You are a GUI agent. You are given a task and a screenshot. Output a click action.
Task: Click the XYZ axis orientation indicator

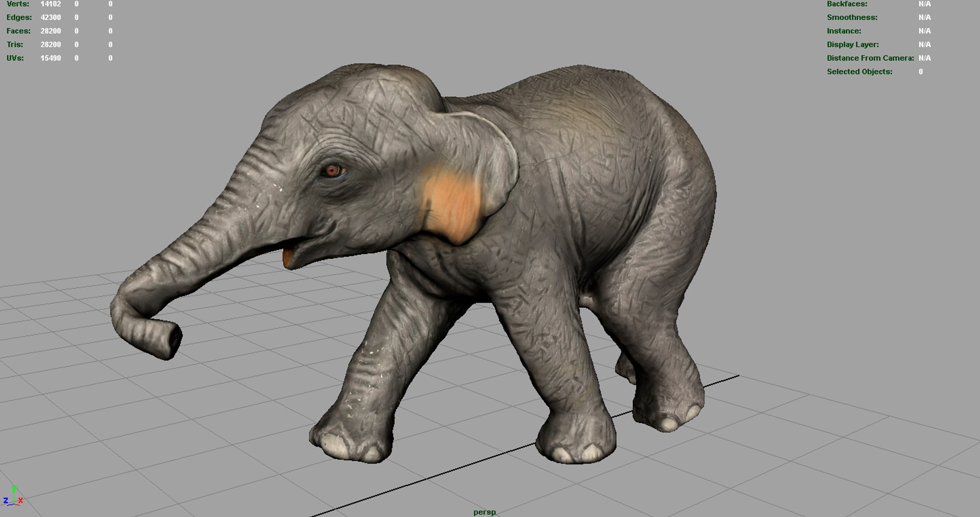13,496
